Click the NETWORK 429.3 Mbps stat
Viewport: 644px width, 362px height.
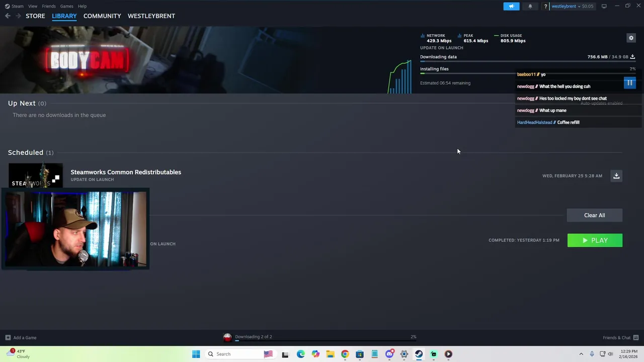tap(436, 38)
